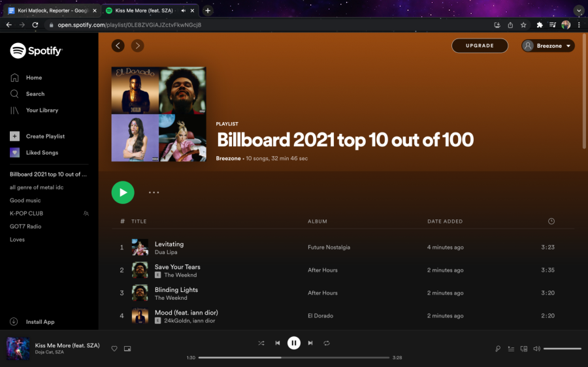
Task: Open the playlist three-dots more options
Action: [154, 192]
